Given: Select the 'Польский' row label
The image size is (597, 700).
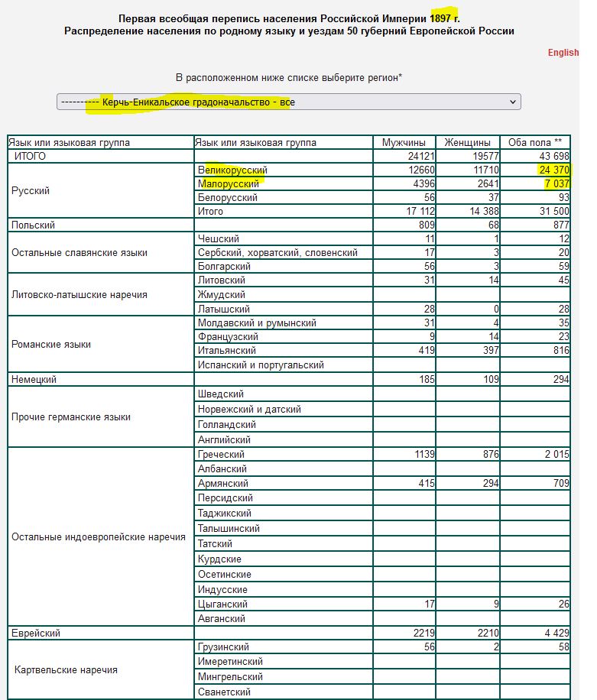Looking at the screenshot, I should (x=34, y=225).
